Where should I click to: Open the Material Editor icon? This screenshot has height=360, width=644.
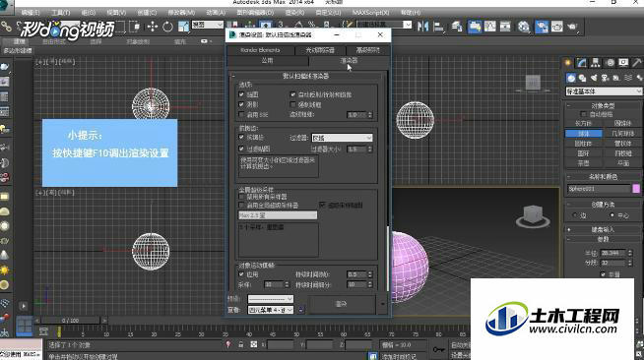pos(523,27)
